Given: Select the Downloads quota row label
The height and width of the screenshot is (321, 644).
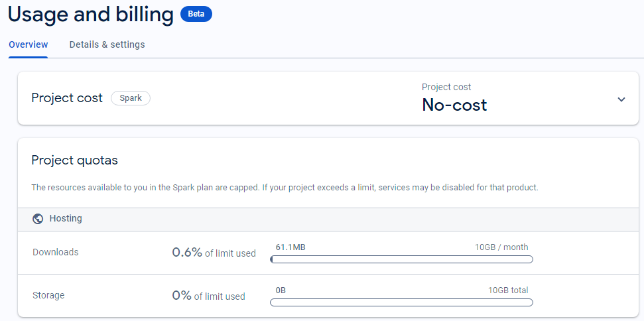Looking at the screenshot, I should coord(56,252).
